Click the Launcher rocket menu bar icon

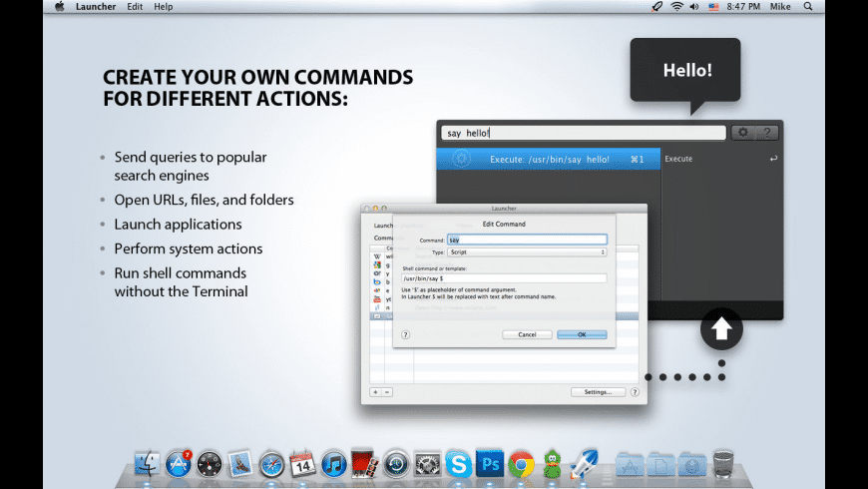pyautogui.click(x=656, y=7)
